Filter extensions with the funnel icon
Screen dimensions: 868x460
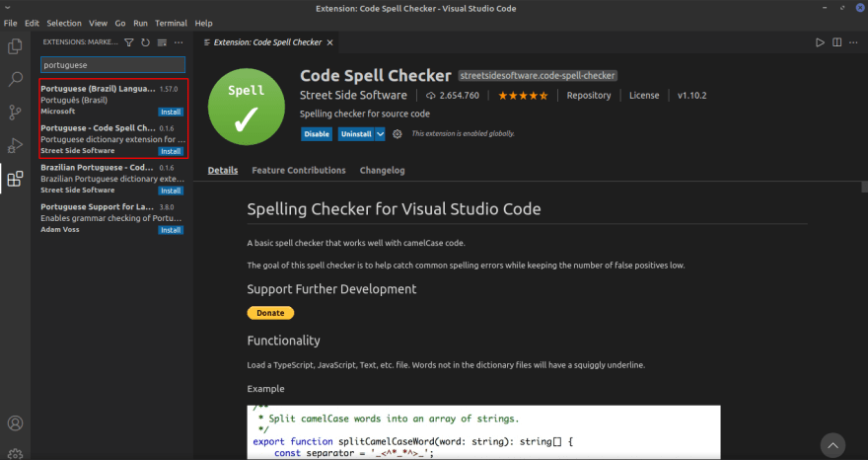[x=129, y=42]
